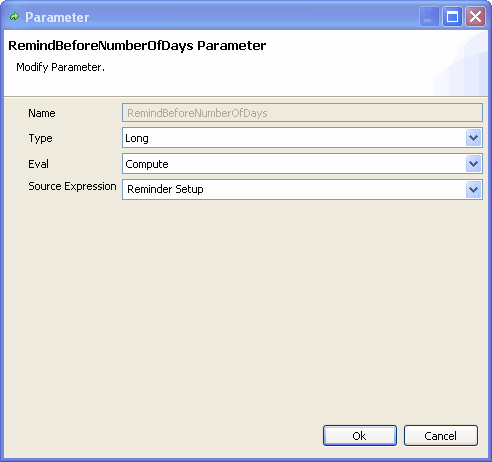This screenshot has height=462, width=492.
Task: Click the 'Modify Parameter.' description text
Action: [x=60, y=67]
